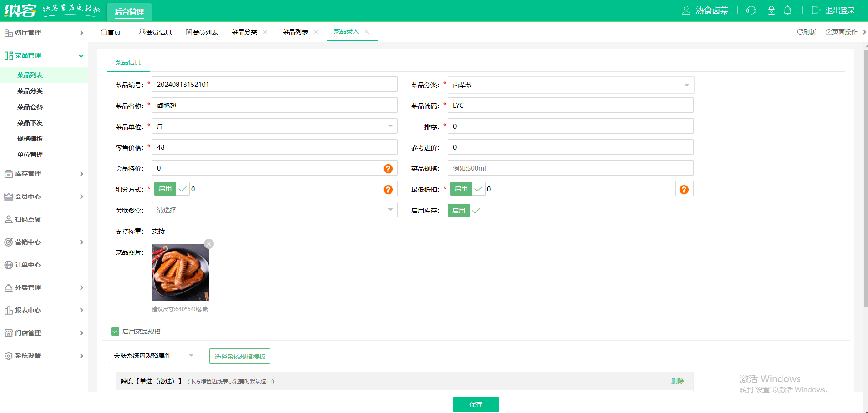
Task: Click the 最低折扣 help question icon
Action: [684, 190]
